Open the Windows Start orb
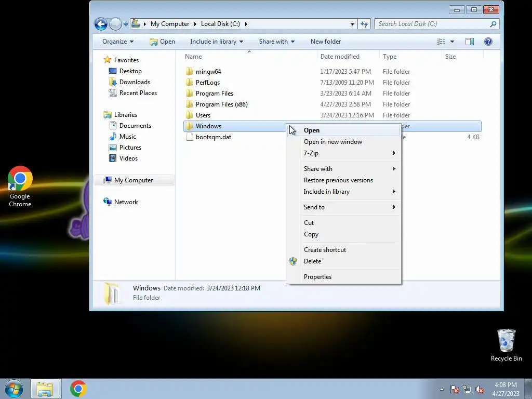 click(x=14, y=389)
